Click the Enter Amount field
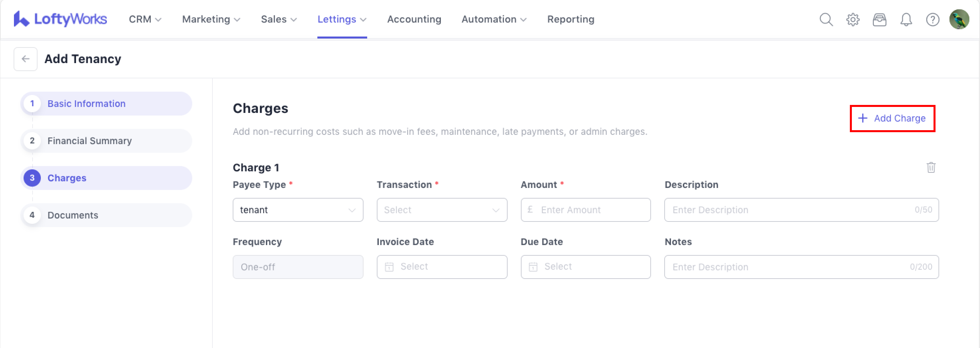The image size is (980, 348). click(590, 210)
